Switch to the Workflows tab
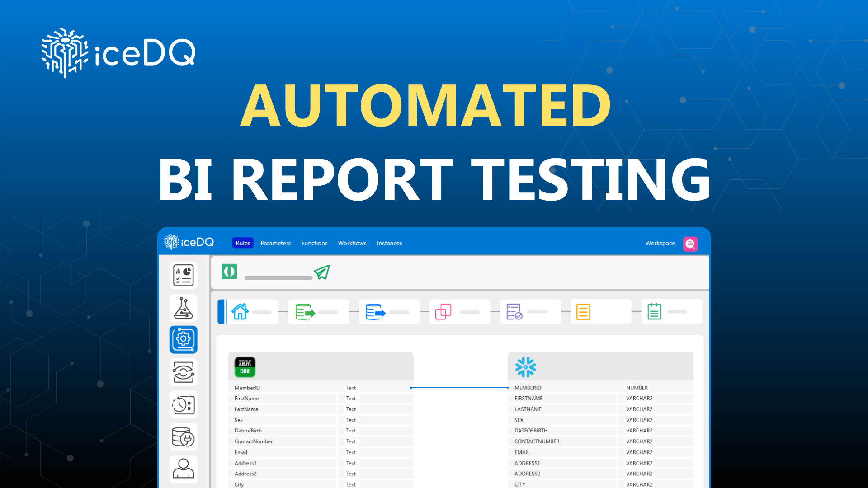This screenshot has height=488, width=868. click(x=352, y=243)
